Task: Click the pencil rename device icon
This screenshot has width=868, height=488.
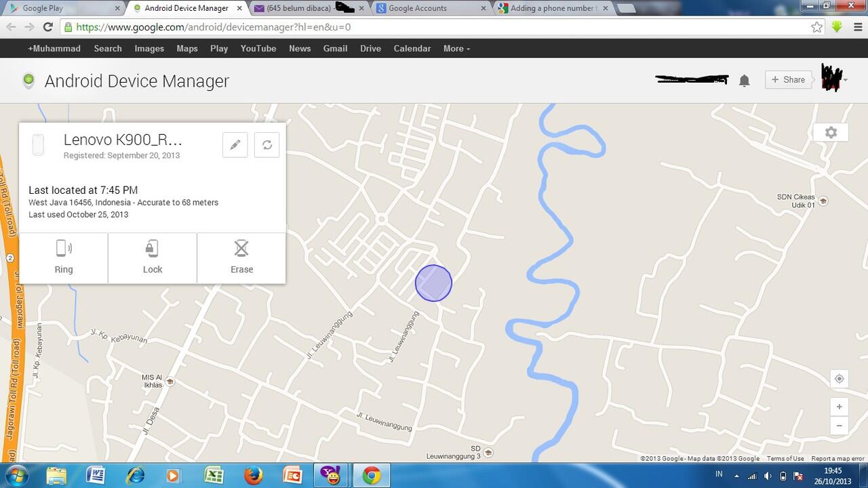Action: 235,145
